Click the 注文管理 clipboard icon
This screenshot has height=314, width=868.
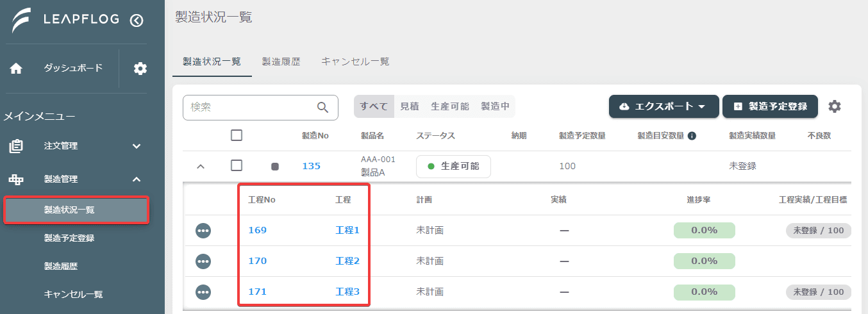16,146
